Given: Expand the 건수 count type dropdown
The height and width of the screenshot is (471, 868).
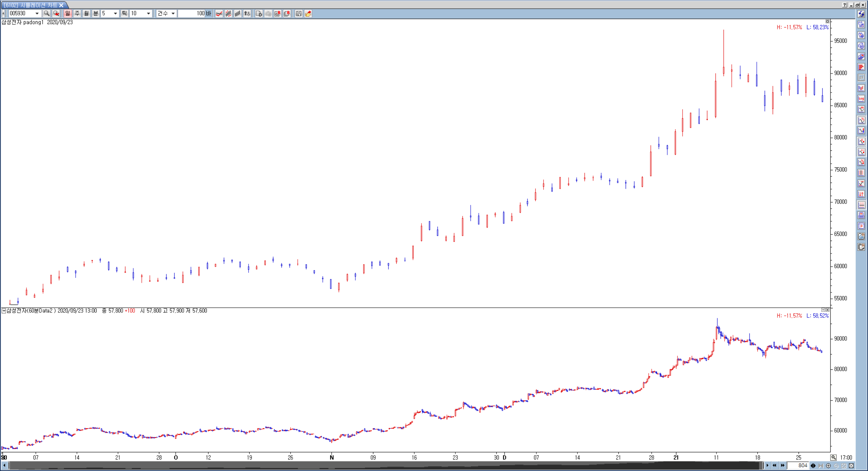Looking at the screenshot, I should [x=173, y=14].
